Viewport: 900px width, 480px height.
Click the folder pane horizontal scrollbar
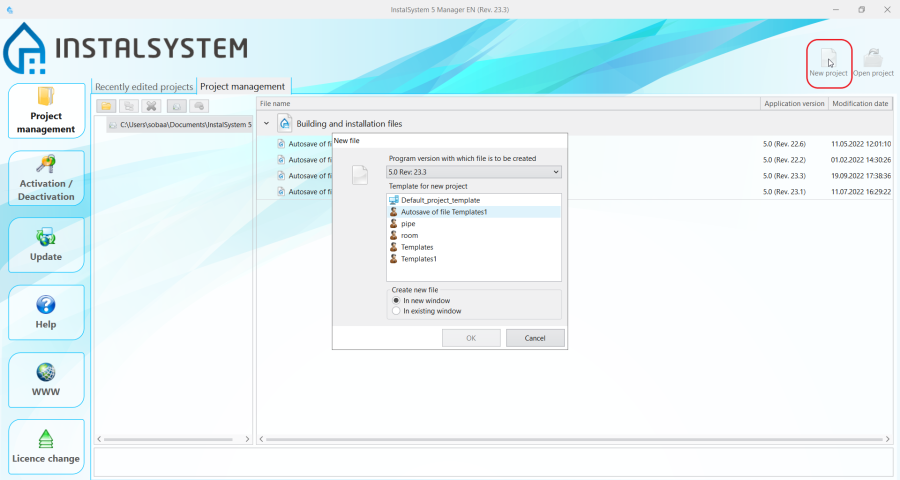click(x=168, y=439)
